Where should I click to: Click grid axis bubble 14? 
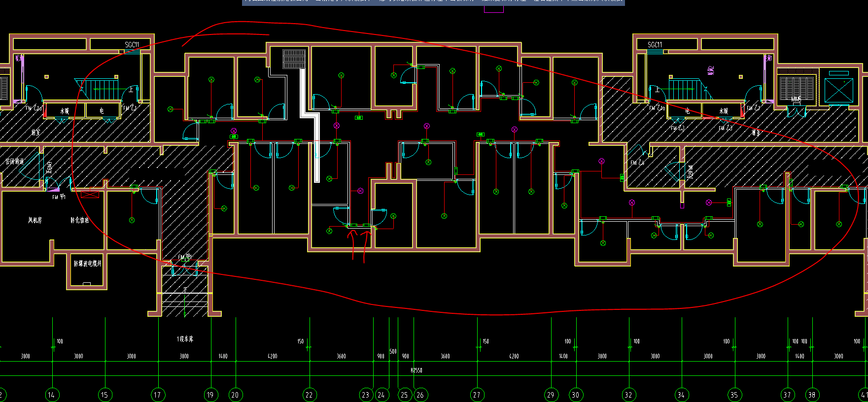[52, 395]
